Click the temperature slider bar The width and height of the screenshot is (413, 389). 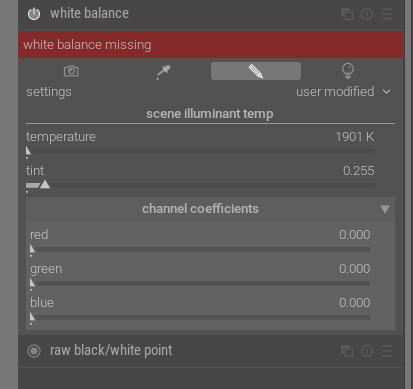pyautogui.click(x=200, y=152)
